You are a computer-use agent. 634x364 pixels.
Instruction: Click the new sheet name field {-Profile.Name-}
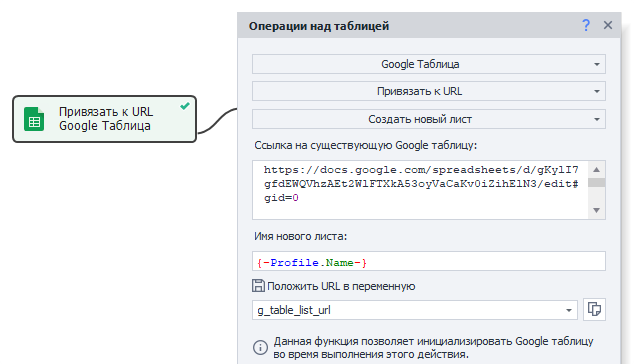[x=429, y=261]
